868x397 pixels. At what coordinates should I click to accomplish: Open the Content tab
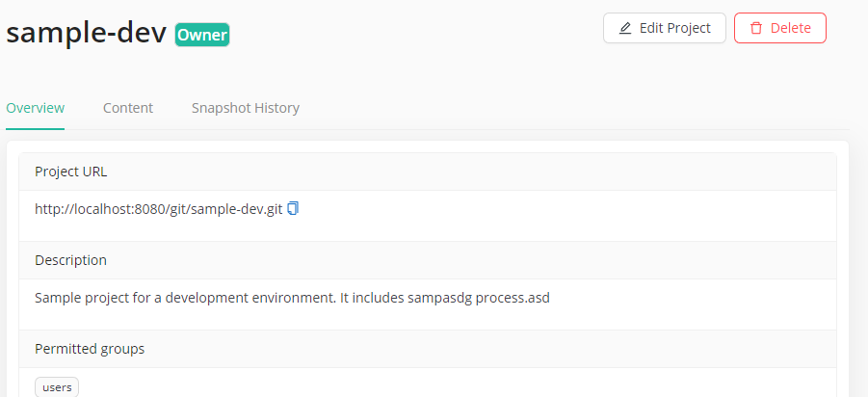click(128, 108)
